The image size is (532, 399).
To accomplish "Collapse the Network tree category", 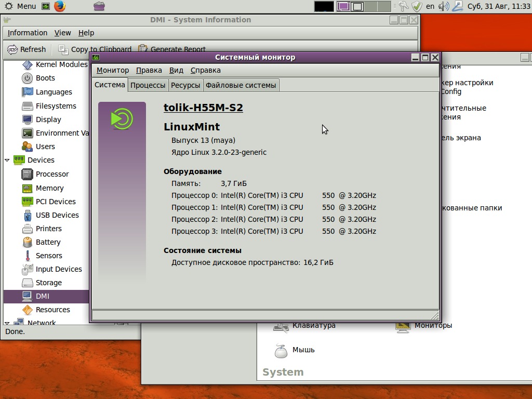I will tap(7, 323).
